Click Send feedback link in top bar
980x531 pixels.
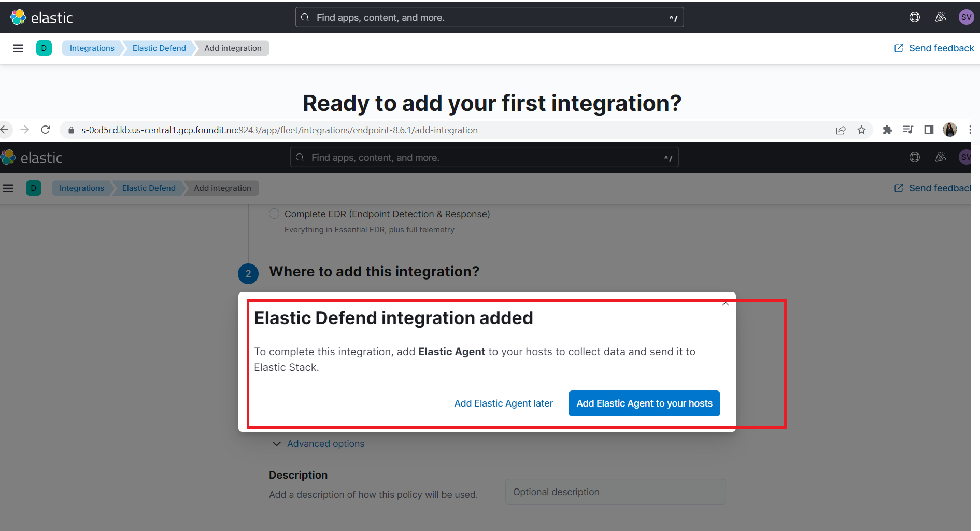click(934, 48)
